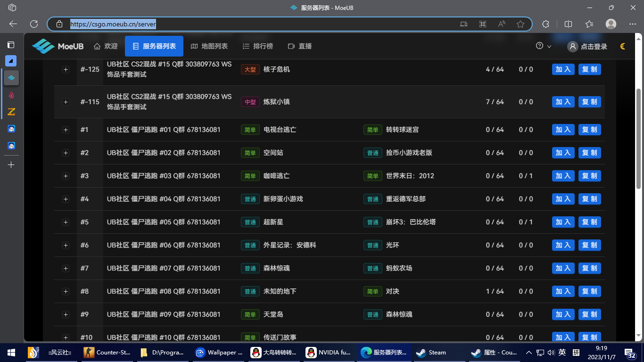Expand the #5 zombie escape server row
644x362 pixels.
[x=66, y=222]
